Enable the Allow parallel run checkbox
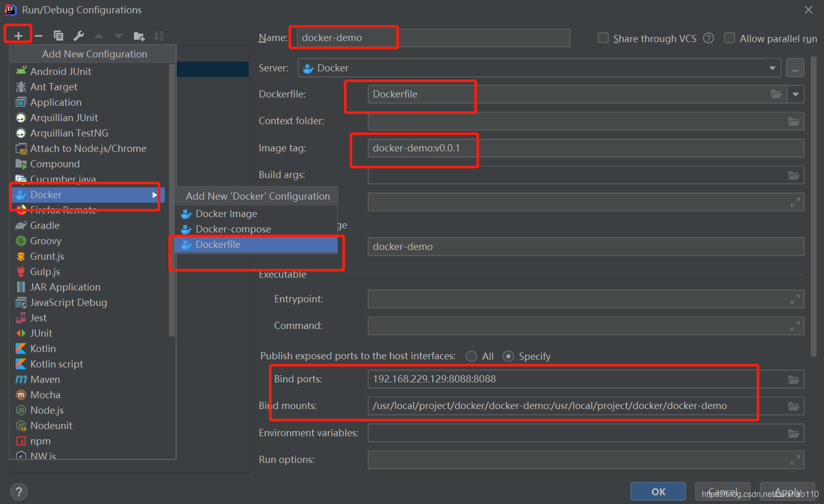 (729, 38)
